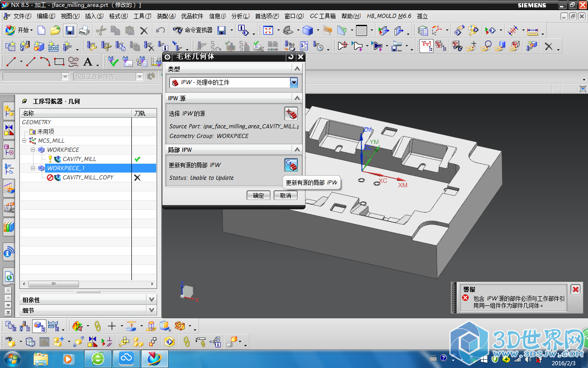The width and height of the screenshot is (588, 368).
Task: Open the file explorer from the taskbar
Action: (x=41, y=358)
